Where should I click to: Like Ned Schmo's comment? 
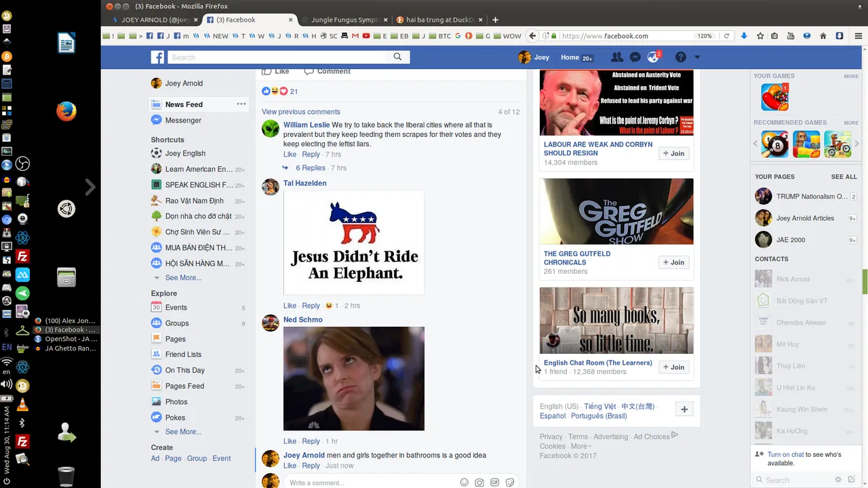(290, 441)
